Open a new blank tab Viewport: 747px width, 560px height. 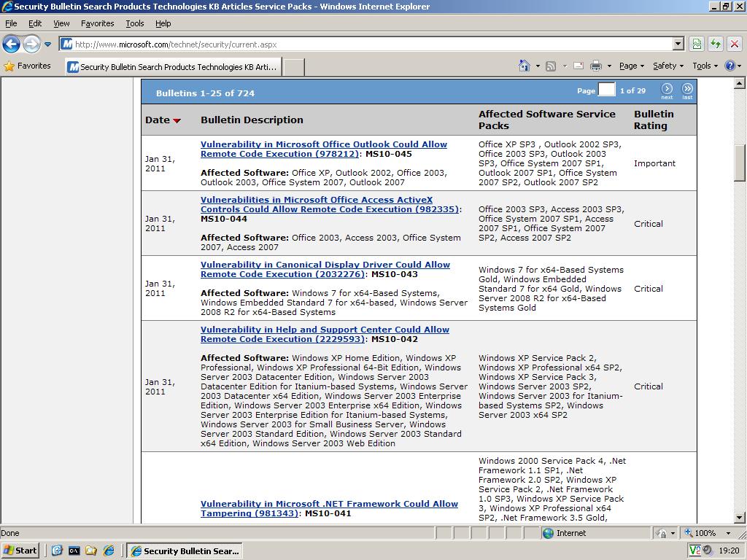[294, 67]
